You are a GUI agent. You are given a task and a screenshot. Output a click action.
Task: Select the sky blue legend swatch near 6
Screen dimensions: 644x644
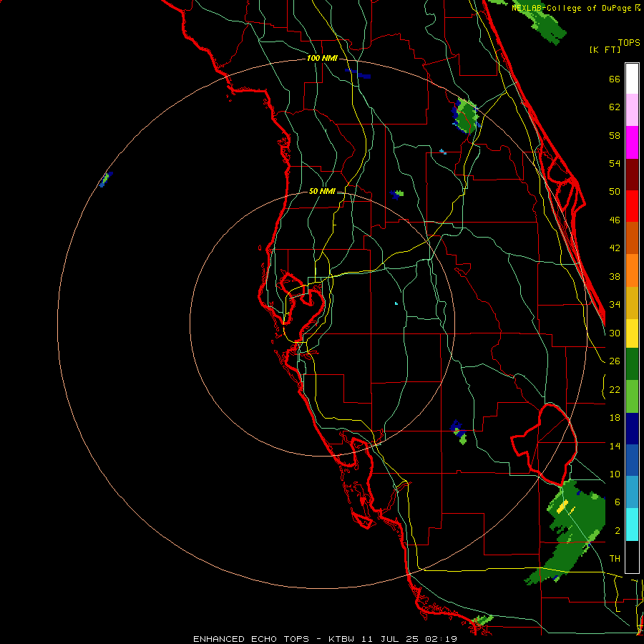pyautogui.click(x=632, y=492)
